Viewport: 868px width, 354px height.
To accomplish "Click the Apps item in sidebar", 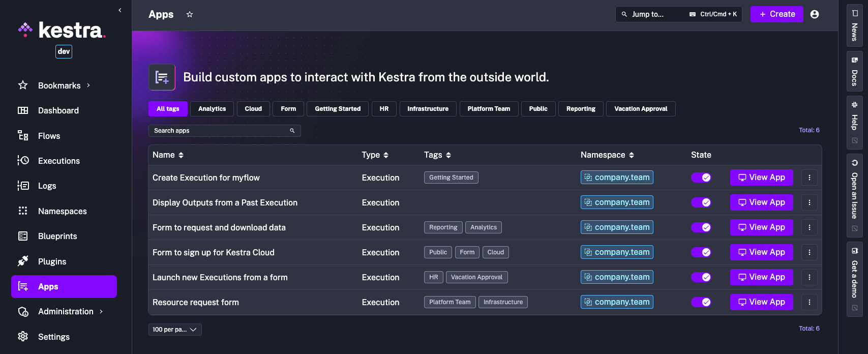I will [64, 286].
